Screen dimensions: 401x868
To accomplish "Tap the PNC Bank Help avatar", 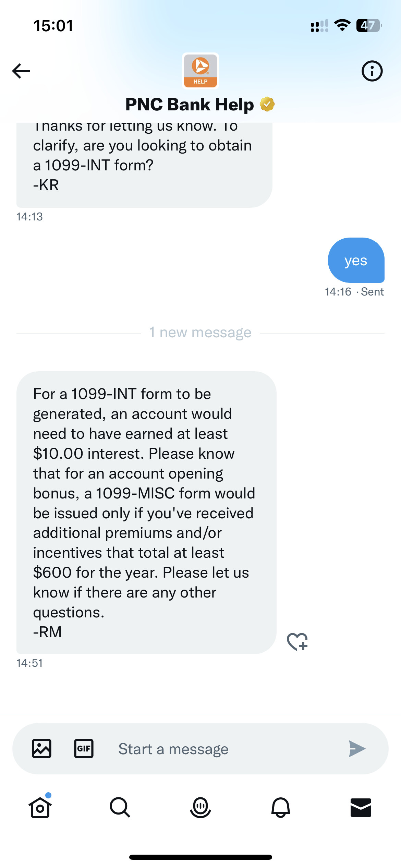I will 200,71.
